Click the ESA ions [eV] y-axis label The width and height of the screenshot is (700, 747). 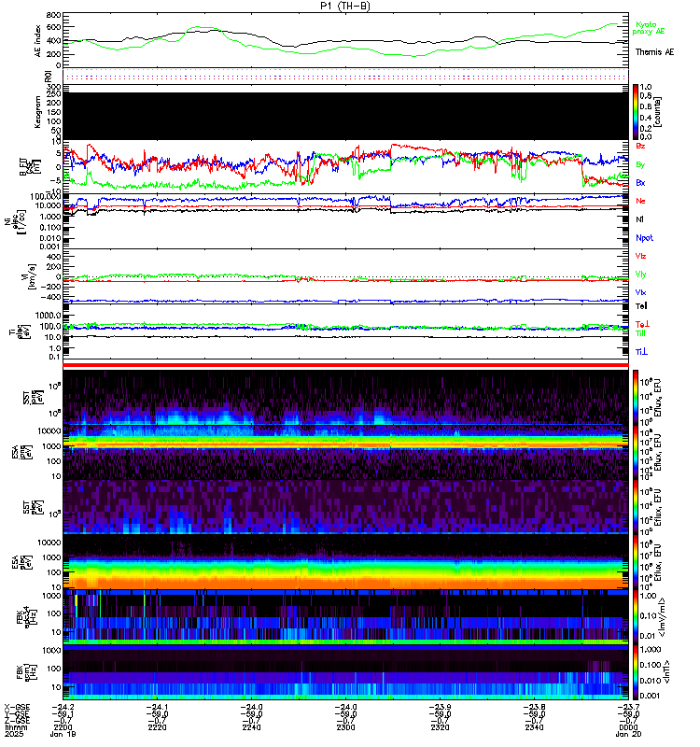[x=21, y=452]
